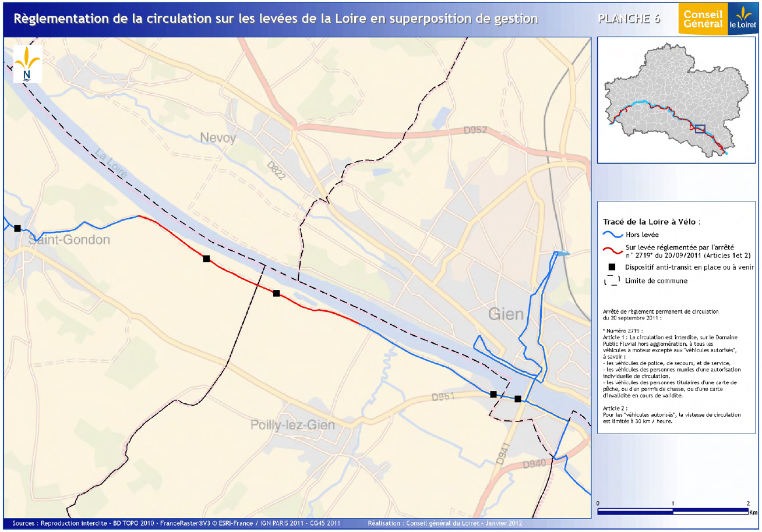
Task: Click the D941 road label
Action: 502,453
